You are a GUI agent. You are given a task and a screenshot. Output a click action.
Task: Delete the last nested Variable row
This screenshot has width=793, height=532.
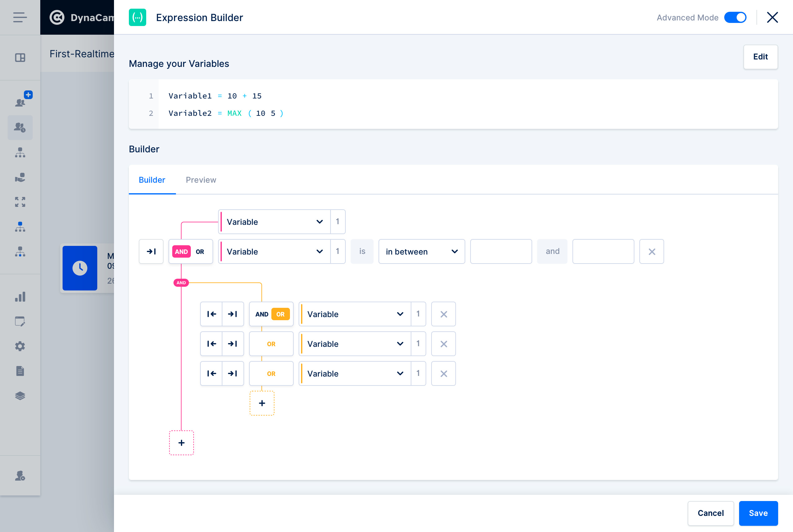tap(443, 373)
